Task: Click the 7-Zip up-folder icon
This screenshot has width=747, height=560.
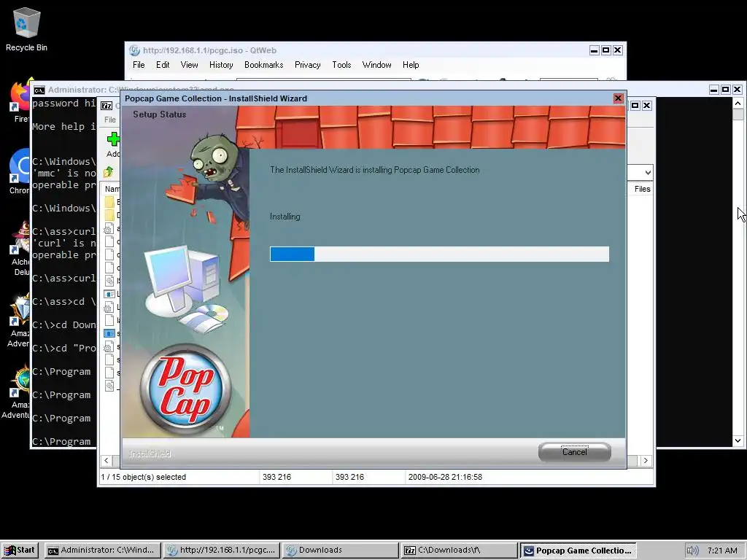Action: click(109, 171)
